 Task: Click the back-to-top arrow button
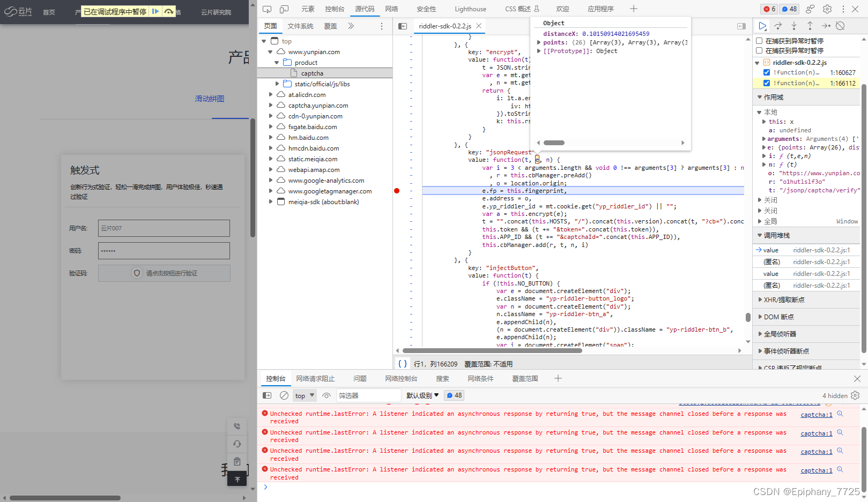pyautogui.click(x=237, y=479)
